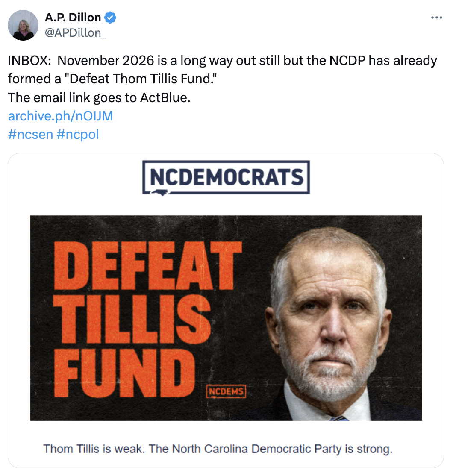
Task: Click the #ncpol hashtag
Action: tap(78, 135)
